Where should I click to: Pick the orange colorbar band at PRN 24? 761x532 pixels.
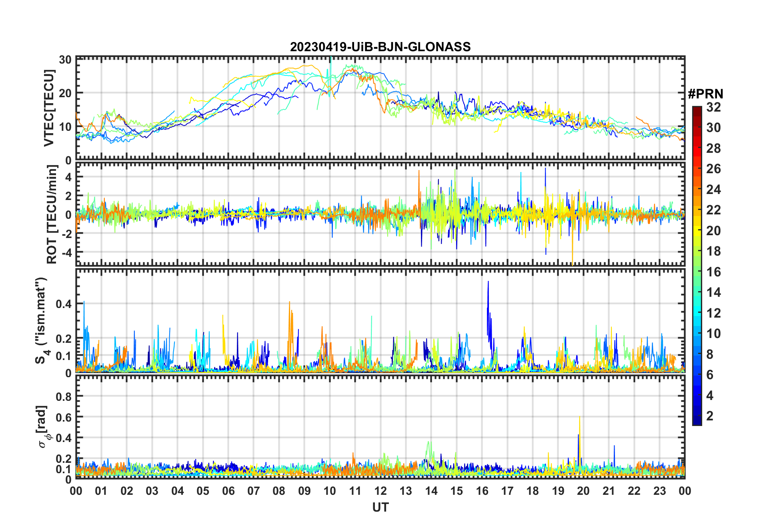click(x=697, y=190)
